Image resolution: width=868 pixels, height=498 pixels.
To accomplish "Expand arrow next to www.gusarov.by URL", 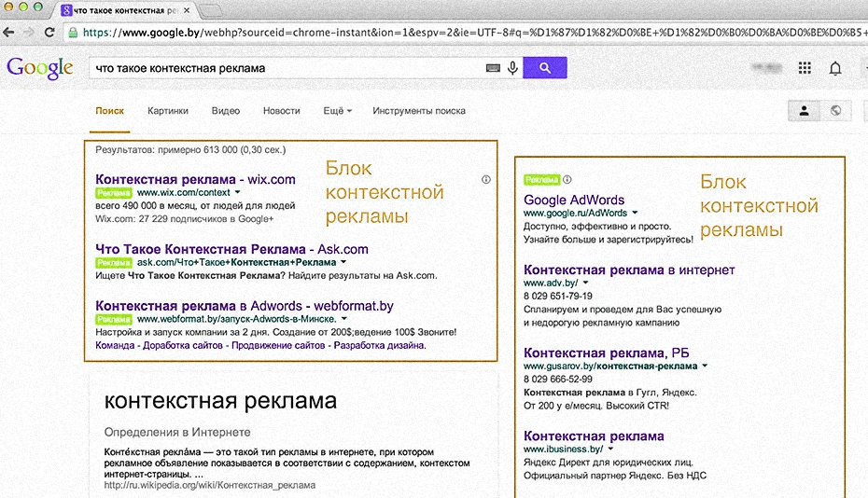I will 705,366.
